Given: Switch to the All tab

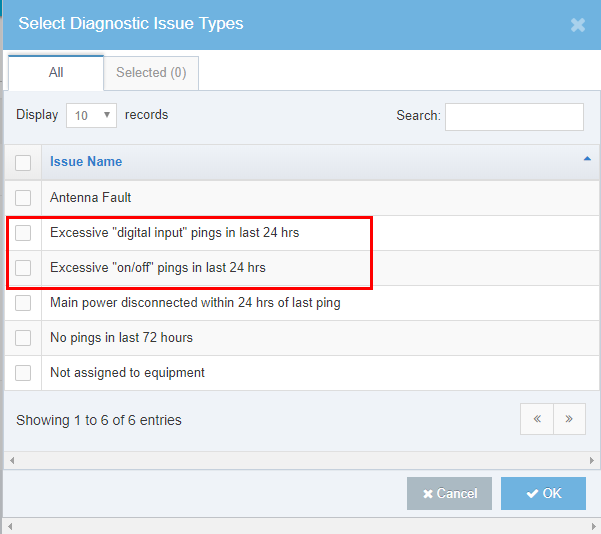Looking at the screenshot, I should click(x=56, y=73).
